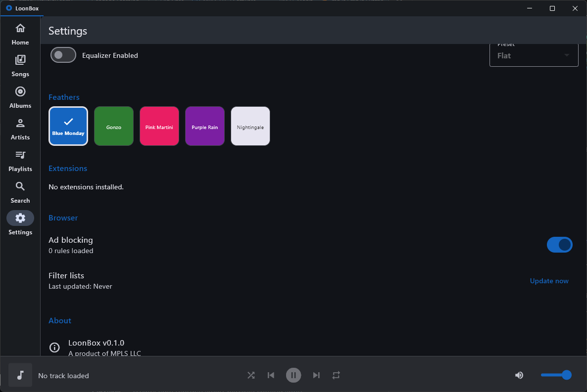Mute audio via the speaker icon
This screenshot has height=392, width=587.
coord(519,375)
